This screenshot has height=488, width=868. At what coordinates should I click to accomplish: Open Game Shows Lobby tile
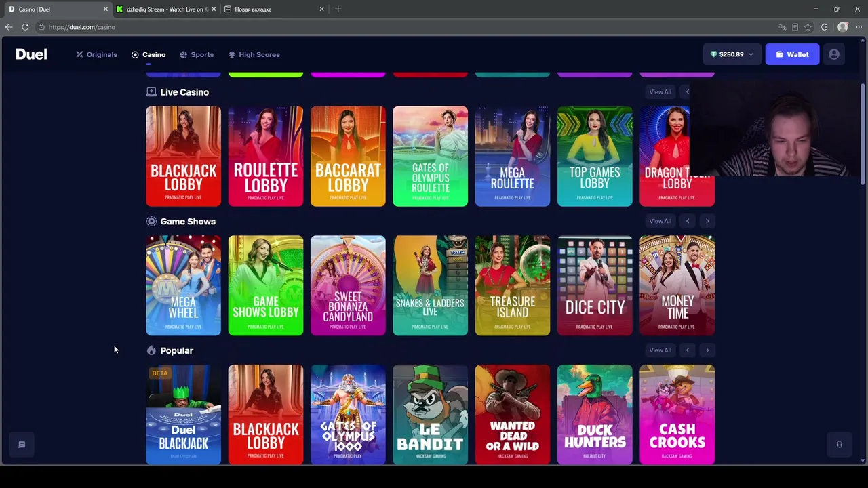coord(266,285)
